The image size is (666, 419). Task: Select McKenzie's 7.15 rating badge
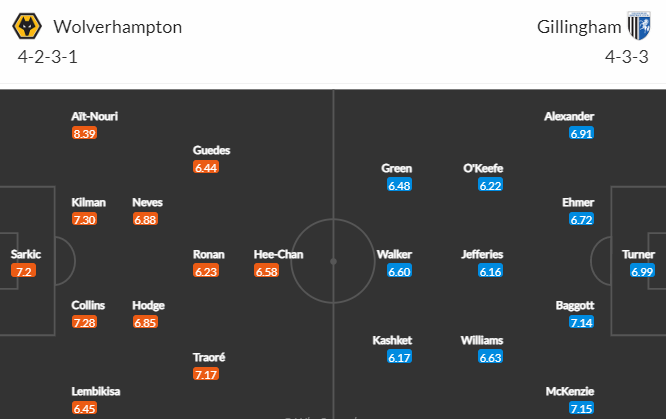[581, 408]
